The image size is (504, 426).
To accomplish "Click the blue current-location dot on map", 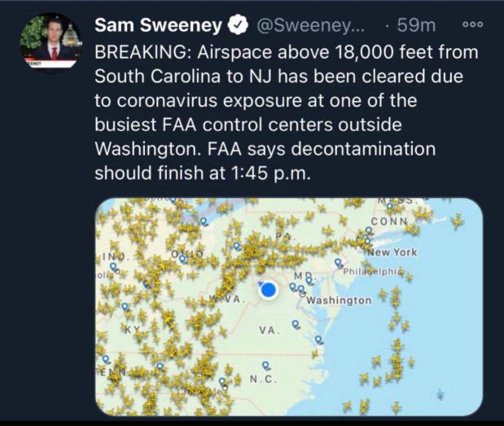I will click(271, 290).
